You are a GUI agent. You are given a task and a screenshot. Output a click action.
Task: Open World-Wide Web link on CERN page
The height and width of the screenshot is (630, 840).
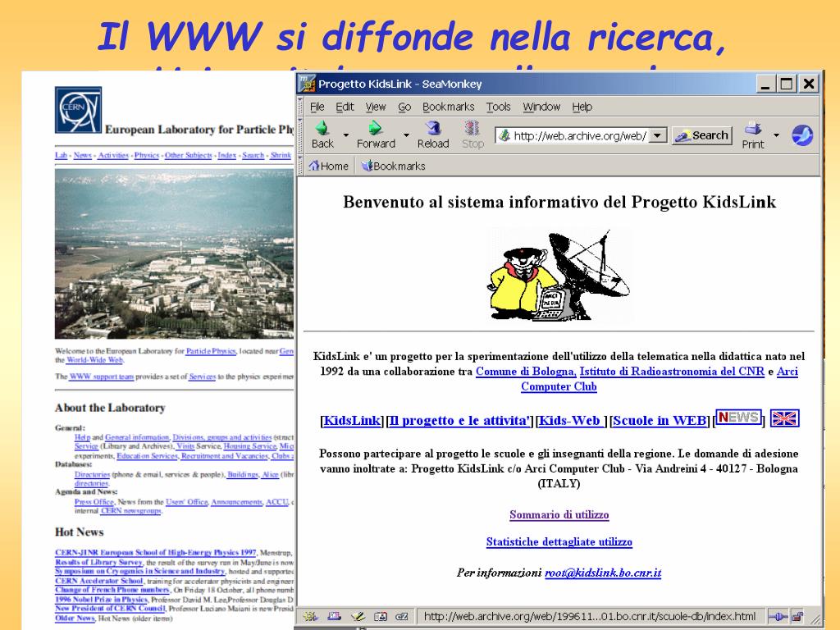[94, 360]
